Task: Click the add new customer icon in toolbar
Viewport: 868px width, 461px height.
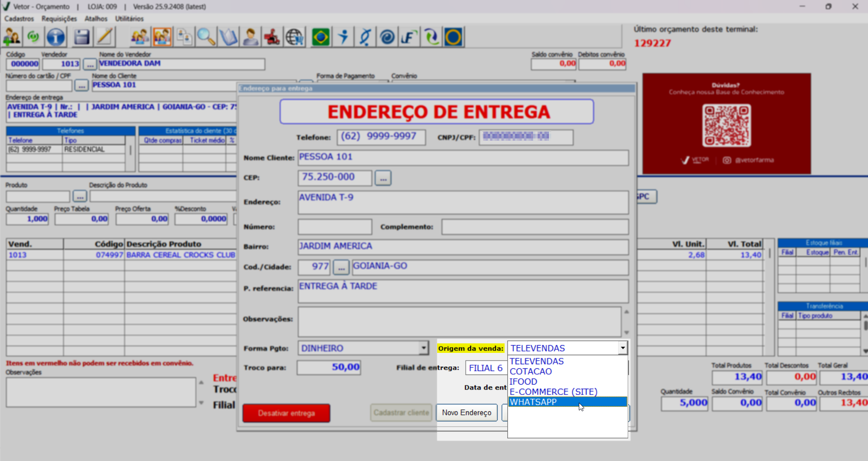Action: (12, 37)
